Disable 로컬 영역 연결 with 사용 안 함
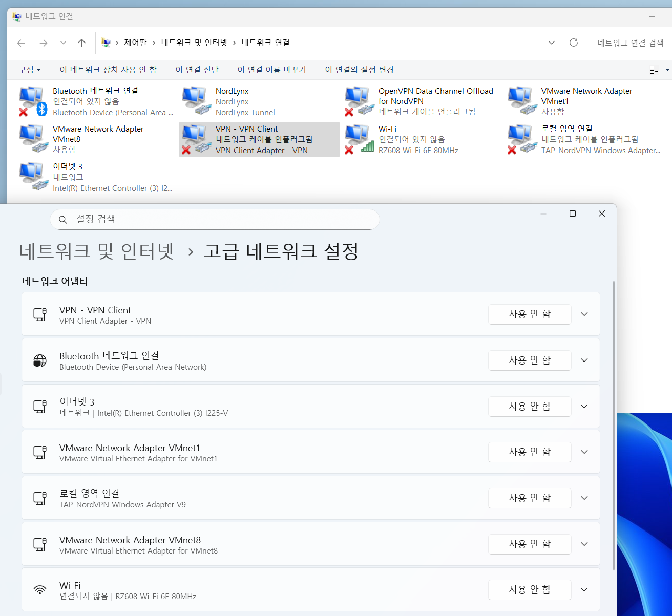 point(530,498)
